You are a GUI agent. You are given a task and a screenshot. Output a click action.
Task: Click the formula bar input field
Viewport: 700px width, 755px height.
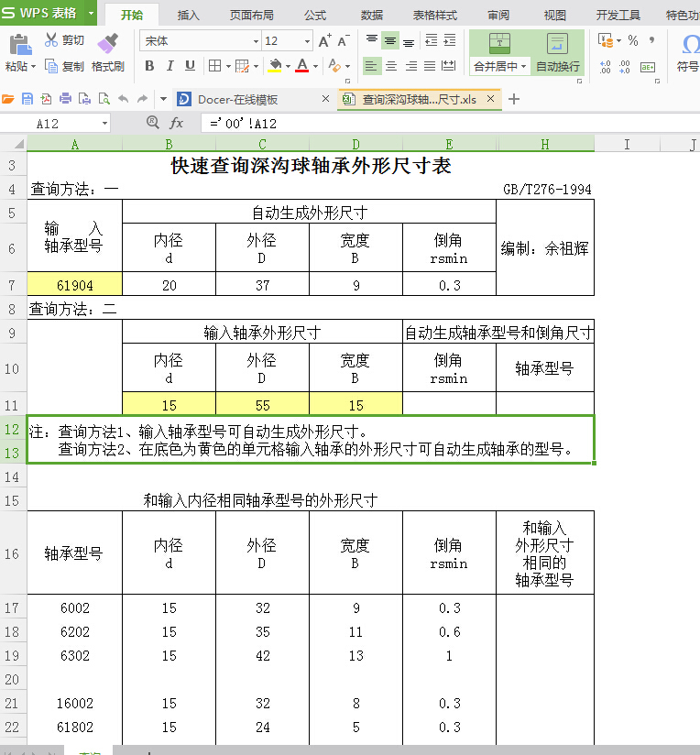450,124
